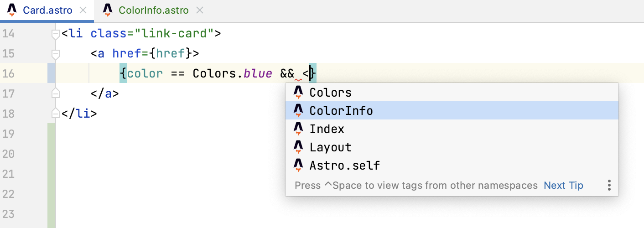This screenshot has width=644, height=228.
Task: Click the closing anchor fold marker on line 17
Action: pos(56,93)
